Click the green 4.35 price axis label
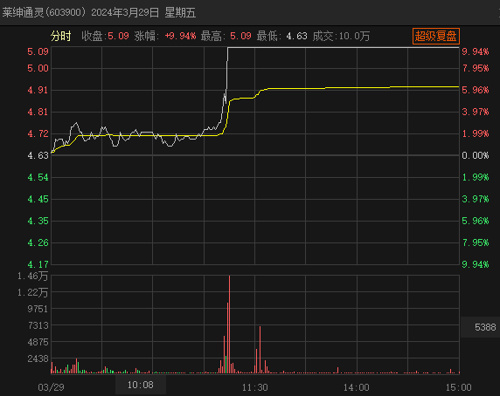The image size is (500, 396). click(38, 221)
